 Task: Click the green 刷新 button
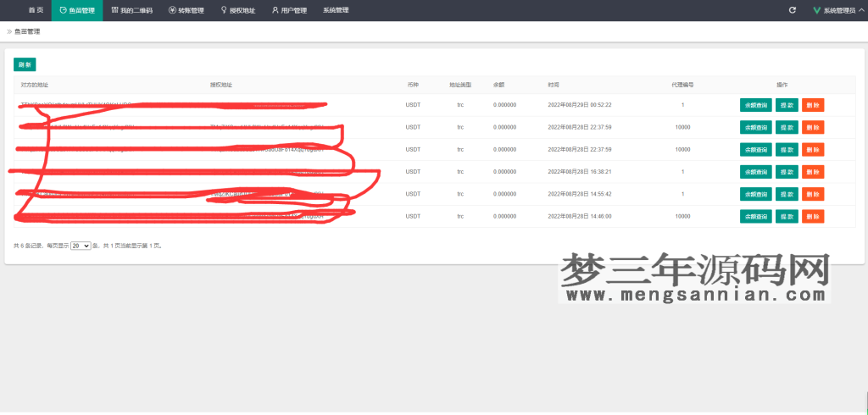[25, 64]
